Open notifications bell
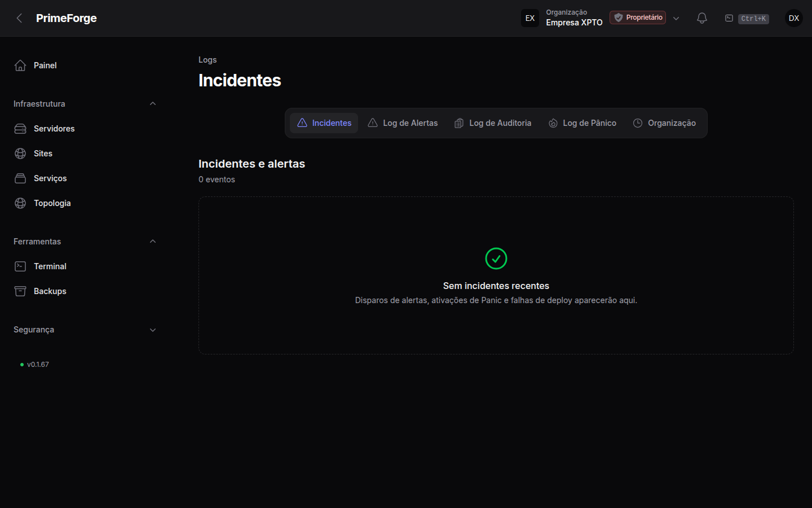812x508 pixels. click(702, 18)
